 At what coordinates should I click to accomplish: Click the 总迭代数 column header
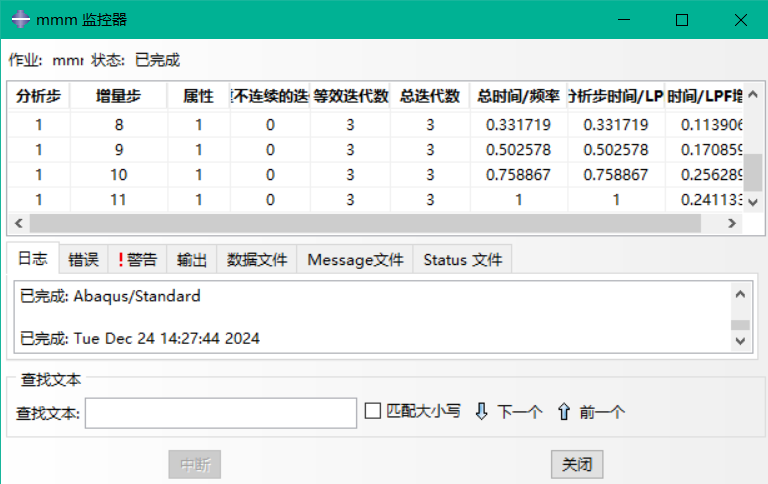pos(430,96)
